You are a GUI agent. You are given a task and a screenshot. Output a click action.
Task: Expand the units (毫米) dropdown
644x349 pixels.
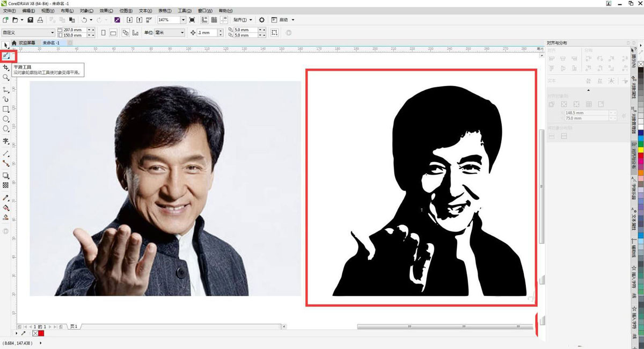pos(182,33)
